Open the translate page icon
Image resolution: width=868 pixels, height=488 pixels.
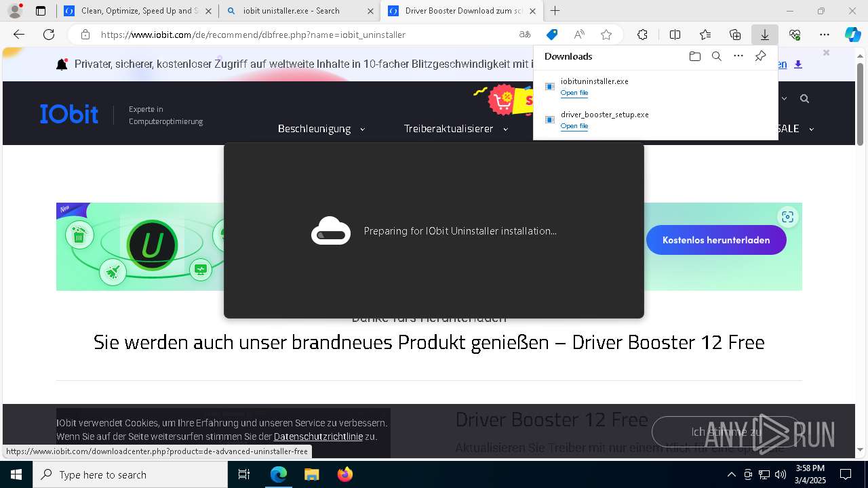(x=525, y=35)
